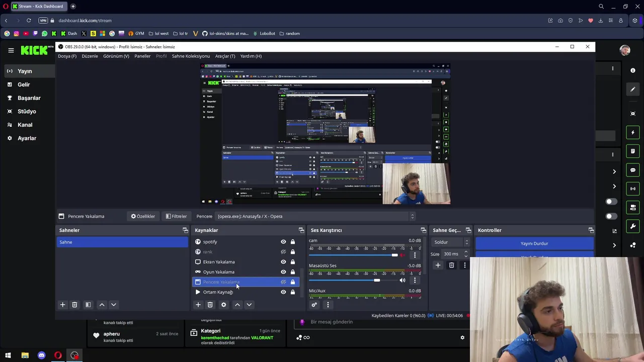Unmute the cam audio channel
Image resolution: width=644 pixels, height=362 pixels.
tap(402, 255)
